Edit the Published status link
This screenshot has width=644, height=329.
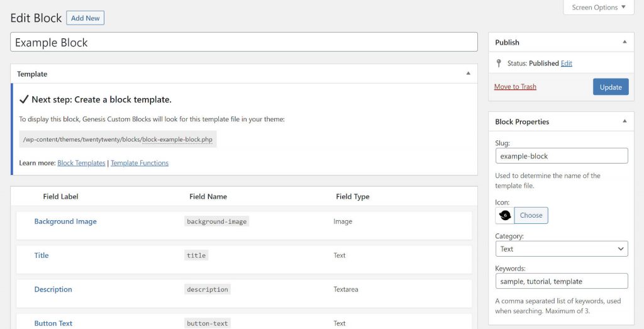pos(567,64)
